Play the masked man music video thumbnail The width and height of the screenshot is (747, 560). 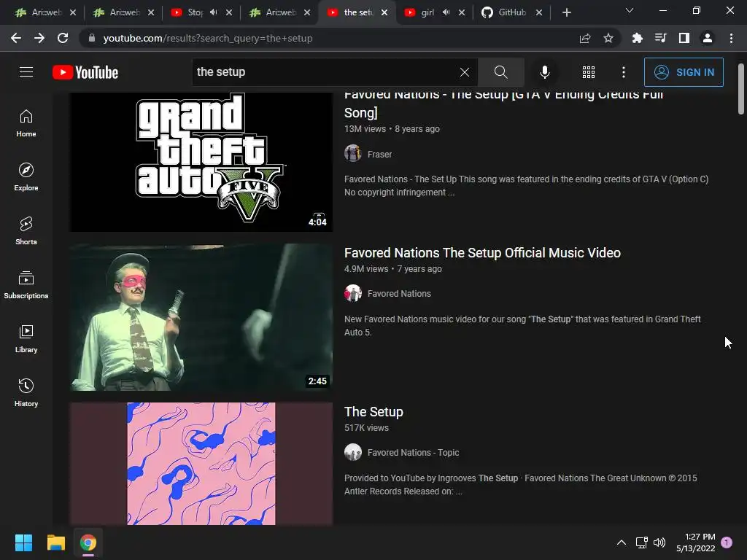[201, 317]
